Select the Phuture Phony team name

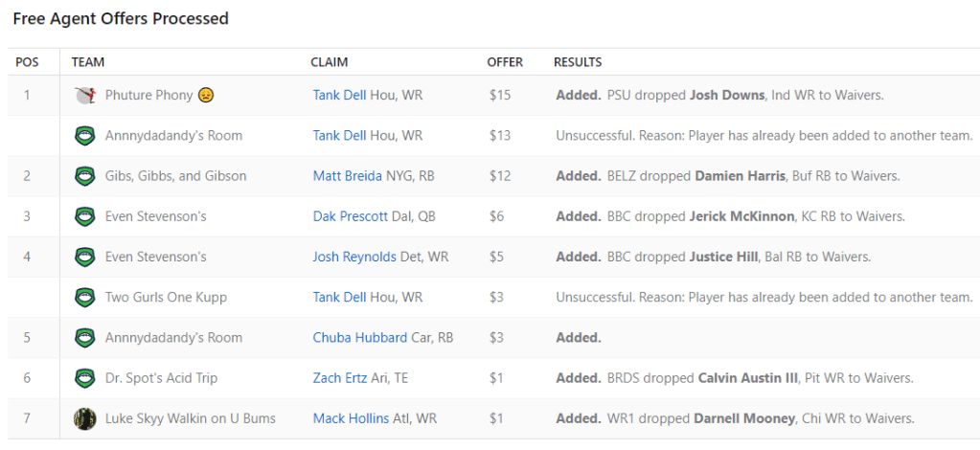(x=148, y=96)
